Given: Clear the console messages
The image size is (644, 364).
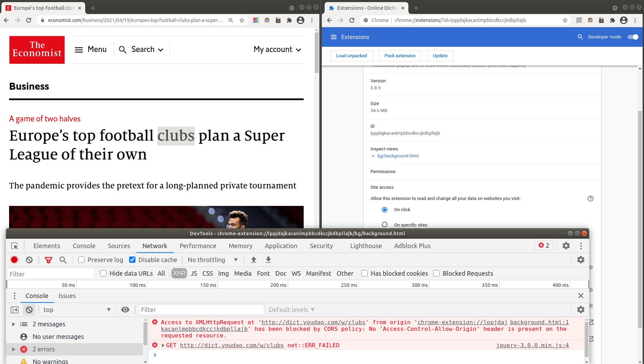Looking at the screenshot, I should (29, 310).
